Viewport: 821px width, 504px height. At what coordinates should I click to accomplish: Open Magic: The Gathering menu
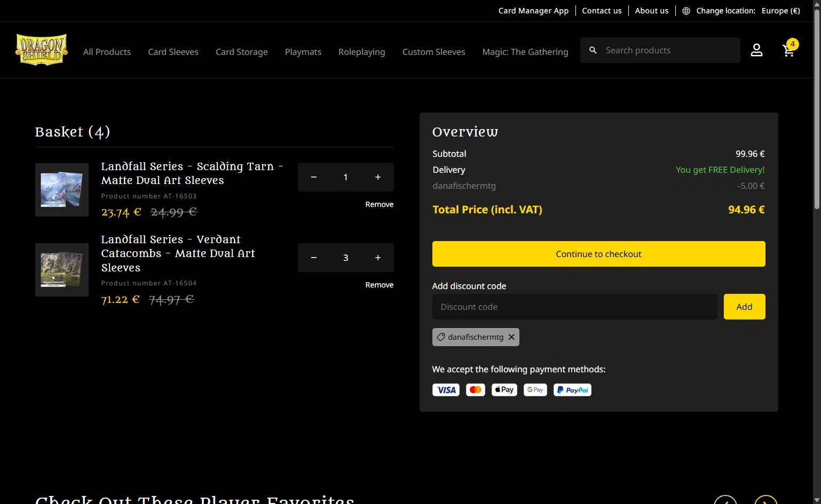pos(525,52)
